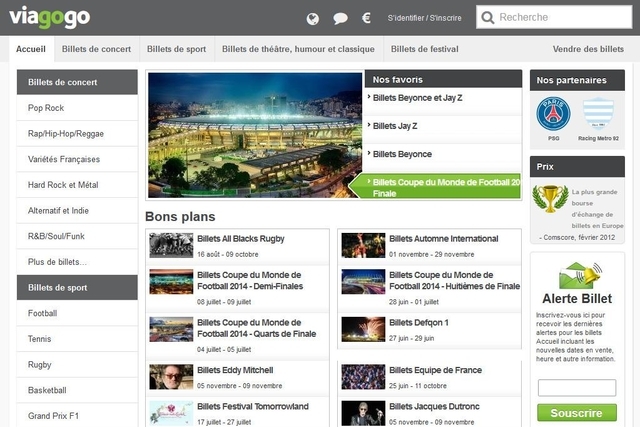Open S'identifier / S'inscrire link
This screenshot has width=640, height=427.
[x=424, y=18]
